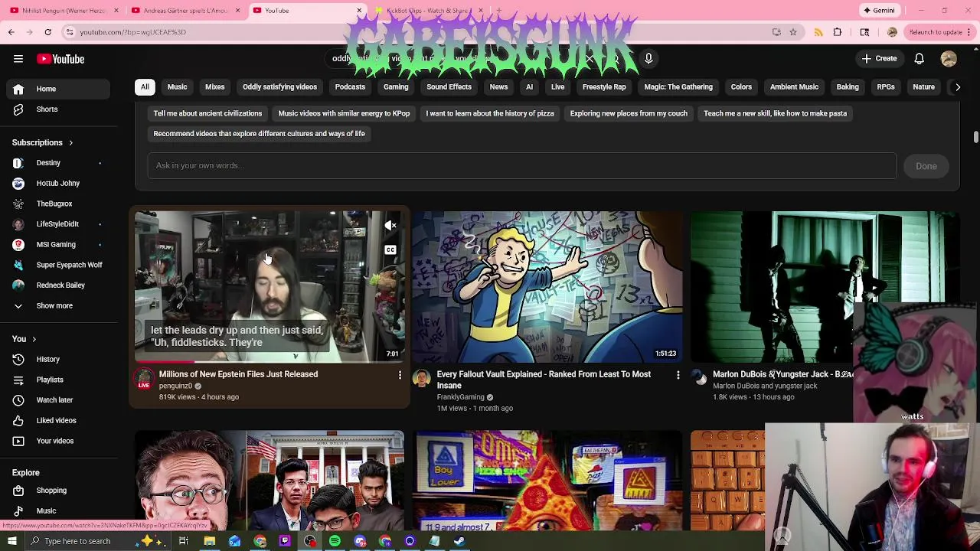Viewport: 980px width, 551px height.
Task: Select the All filter chip
Action: (145, 87)
